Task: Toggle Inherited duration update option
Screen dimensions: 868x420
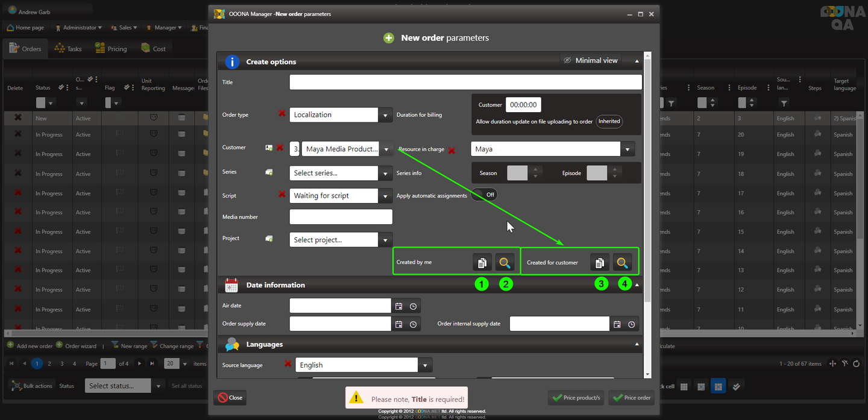Action: pyautogui.click(x=609, y=121)
